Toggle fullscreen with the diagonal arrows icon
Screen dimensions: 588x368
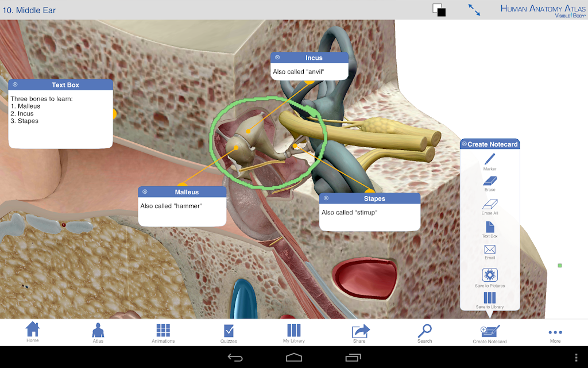coord(474,10)
